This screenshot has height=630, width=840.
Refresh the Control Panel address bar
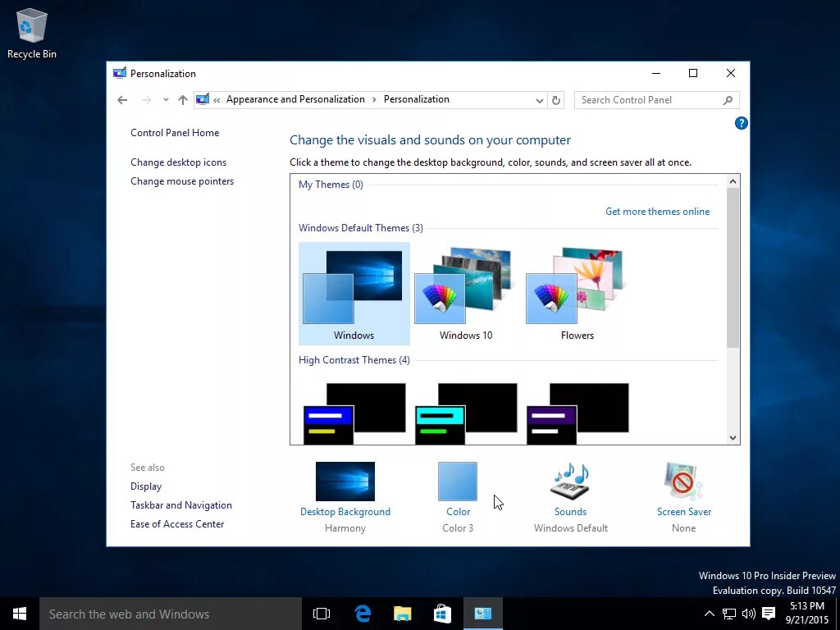tap(556, 100)
